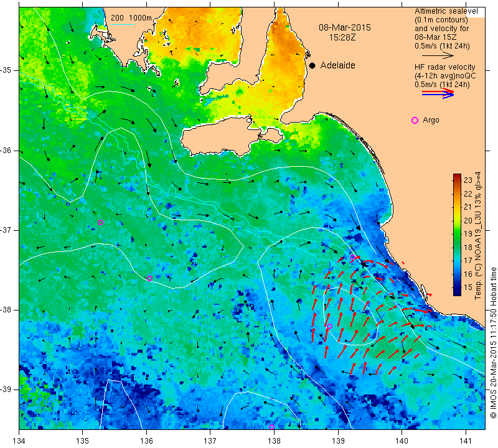The image size is (498, 448).
Task: Click the '08-Mar 15Z' legend text
Action: pos(436,37)
